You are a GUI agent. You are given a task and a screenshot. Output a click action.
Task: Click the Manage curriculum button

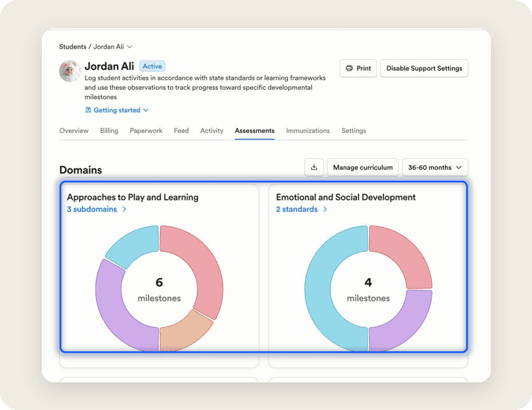click(x=363, y=167)
